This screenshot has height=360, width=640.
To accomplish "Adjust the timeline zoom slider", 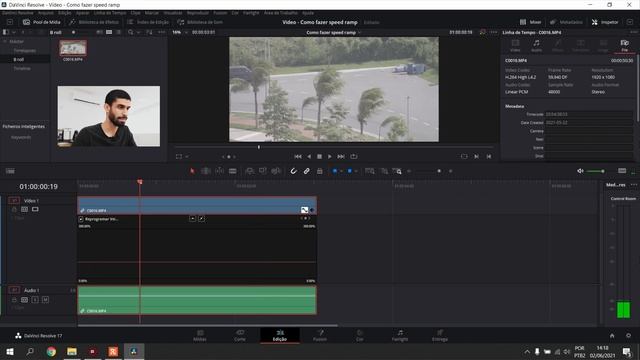I will (439, 171).
